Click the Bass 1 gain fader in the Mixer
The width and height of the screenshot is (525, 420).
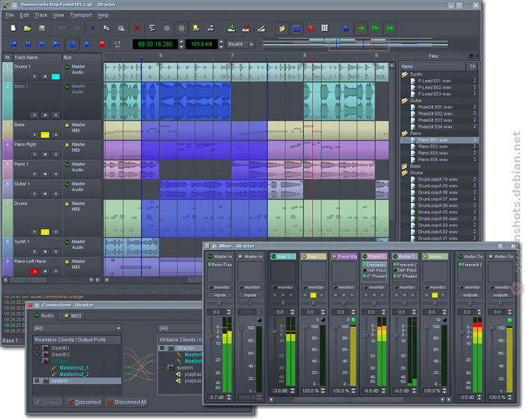(x=275, y=332)
